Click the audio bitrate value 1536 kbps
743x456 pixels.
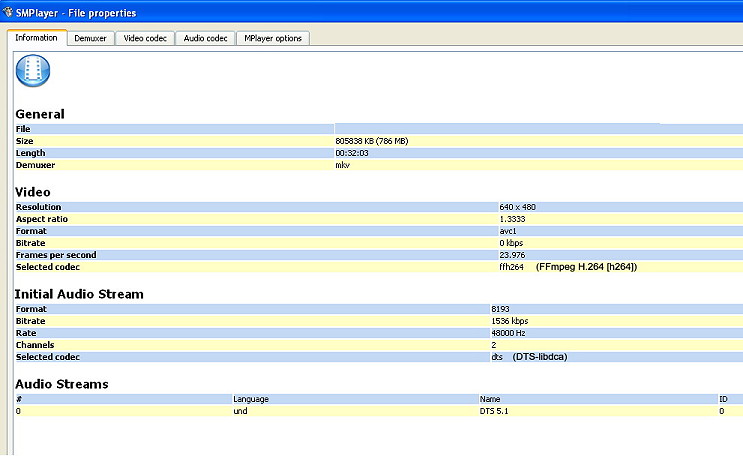point(510,321)
